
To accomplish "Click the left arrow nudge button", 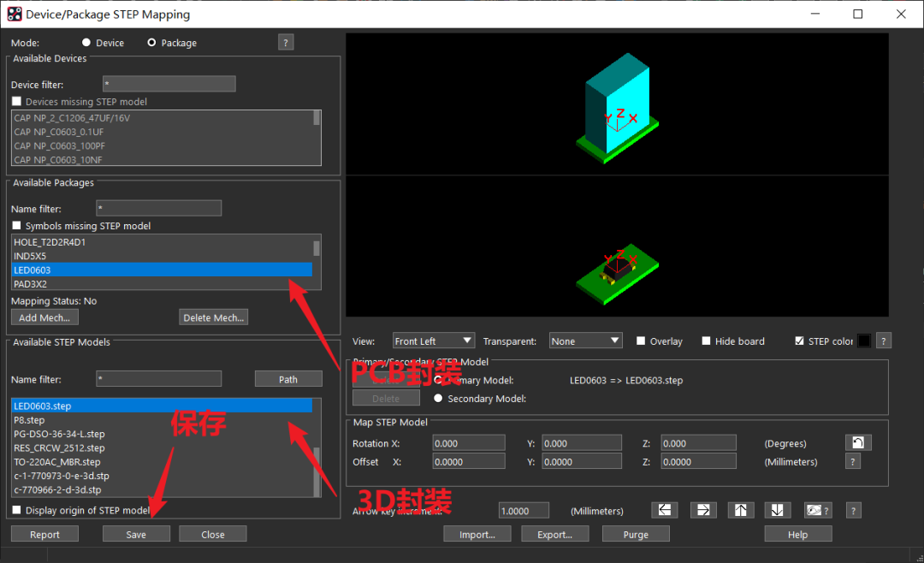I will point(664,510).
